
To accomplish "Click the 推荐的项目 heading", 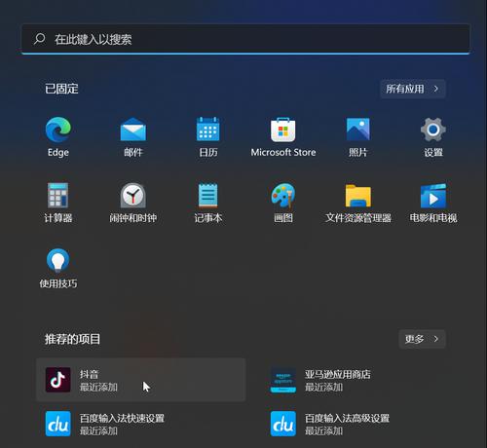I will [x=72, y=339].
